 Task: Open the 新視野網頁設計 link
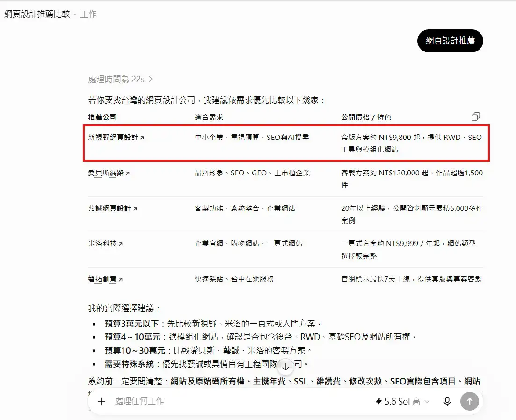click(x=113, y=138)
